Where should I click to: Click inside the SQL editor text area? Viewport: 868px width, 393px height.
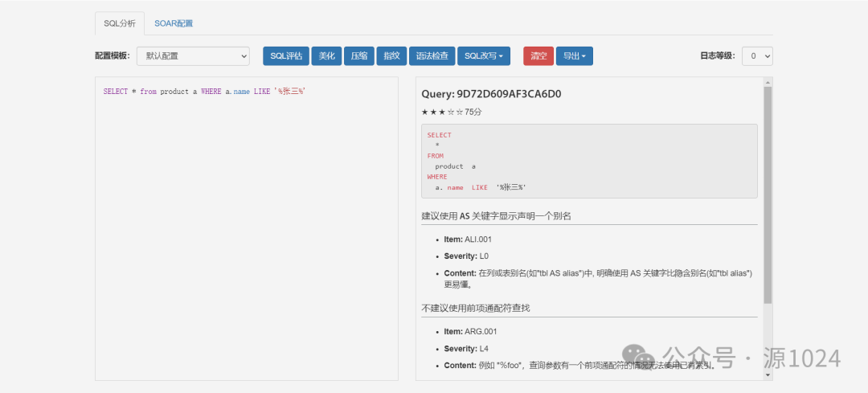[x=247, y=228]
